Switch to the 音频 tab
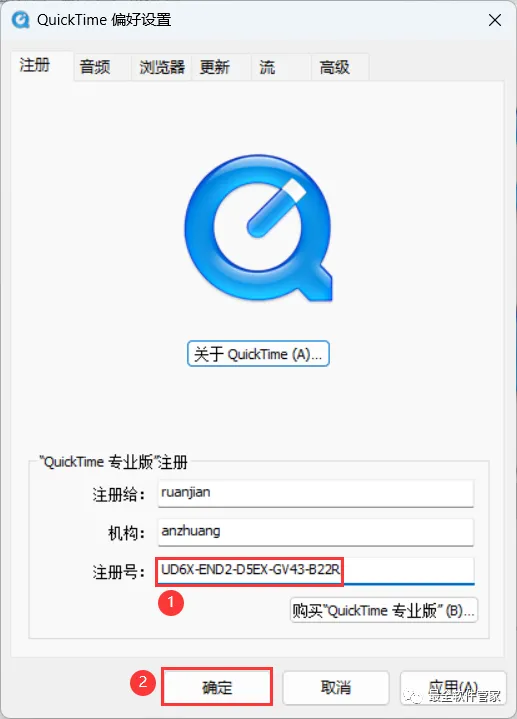The width and height of the screenshot is (517, 719). click(95, 67)
